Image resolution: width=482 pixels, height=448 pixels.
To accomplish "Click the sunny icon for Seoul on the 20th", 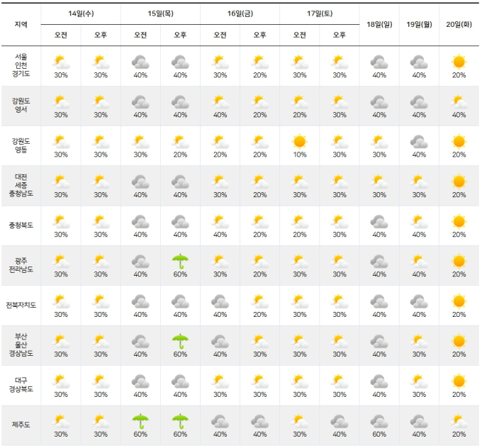I will (x=459, y=62).
